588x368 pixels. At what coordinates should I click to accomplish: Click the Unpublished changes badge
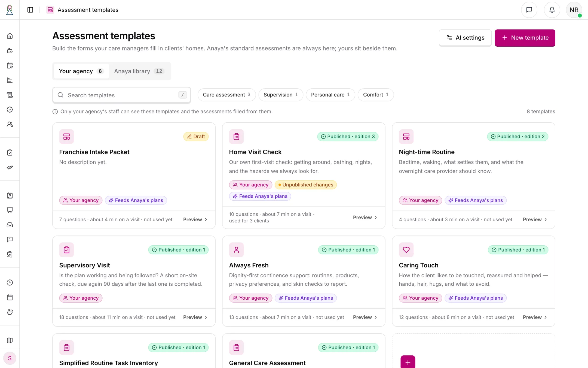click(x=306, y=185)
